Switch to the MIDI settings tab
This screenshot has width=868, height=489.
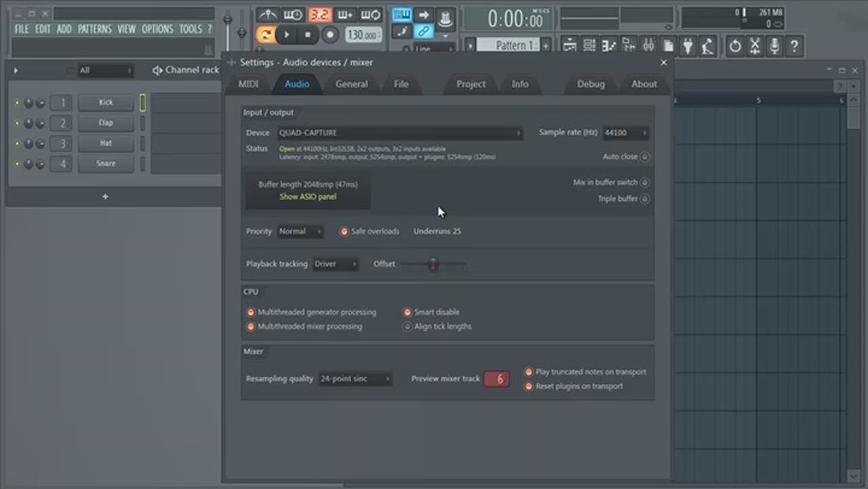point(248,84)
